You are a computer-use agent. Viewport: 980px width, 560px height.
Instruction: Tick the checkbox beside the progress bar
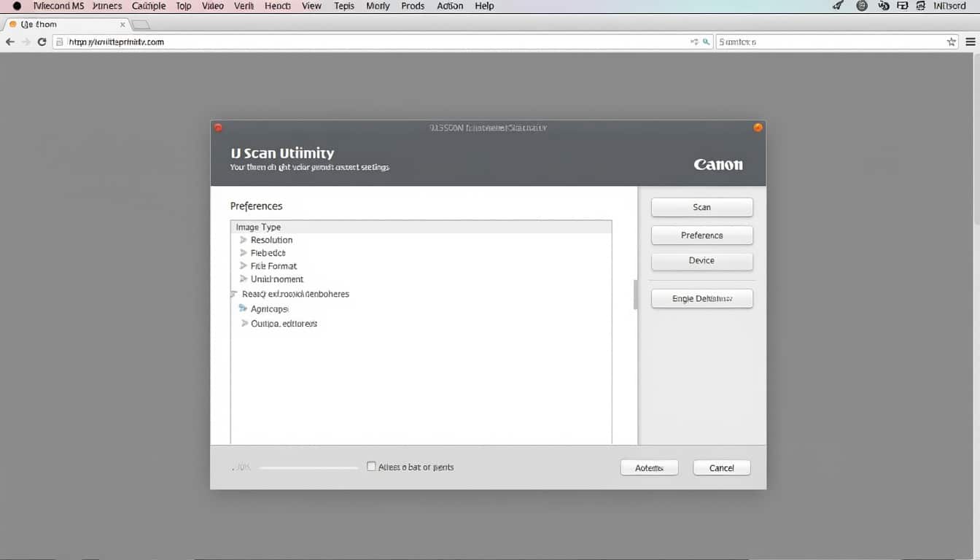click(371, 467)
